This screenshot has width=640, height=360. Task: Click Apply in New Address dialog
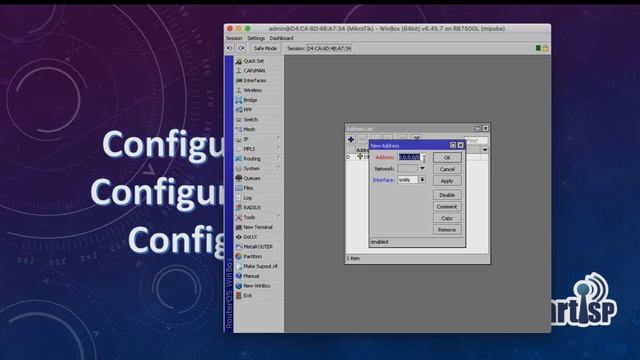[447, 181]
